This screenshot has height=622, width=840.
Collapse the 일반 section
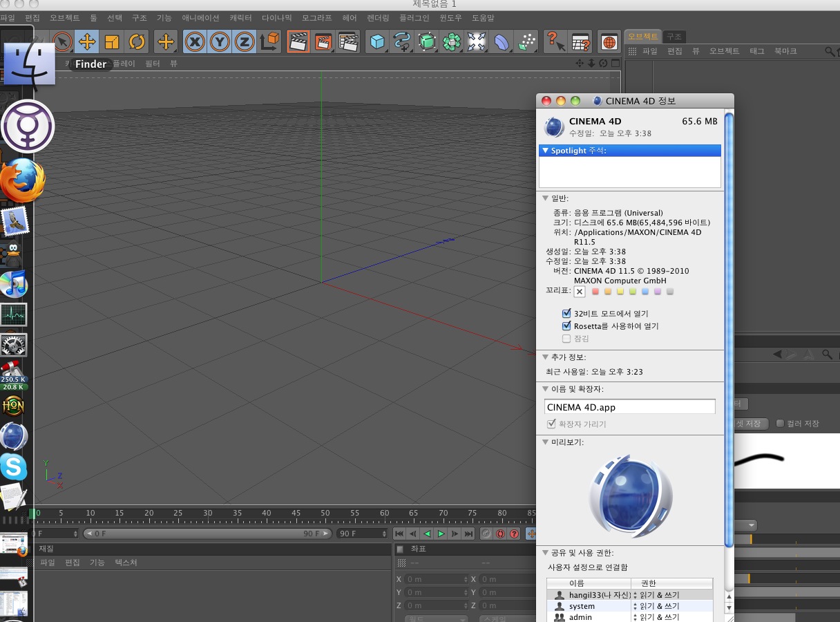point(546,198)
